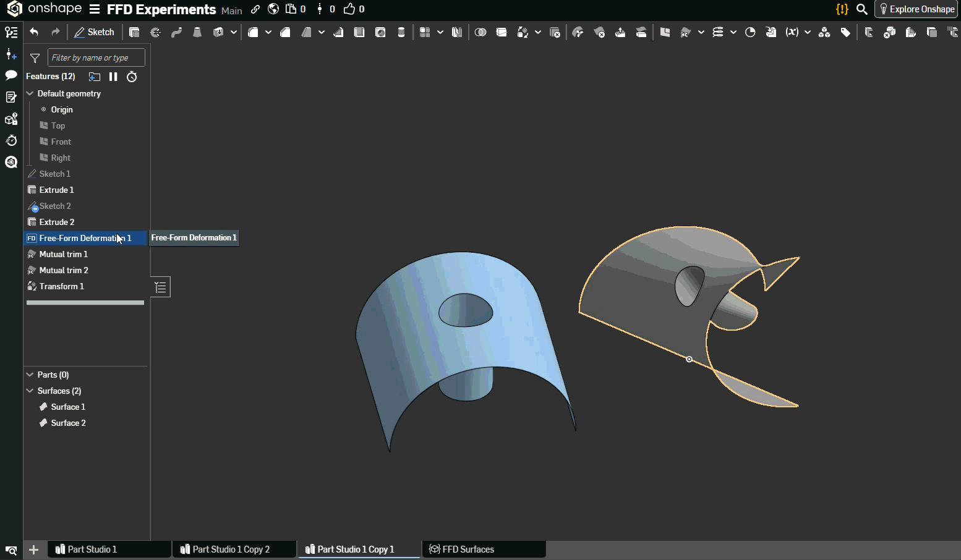Viewport: 961px width, 560px height.
Task: Select the Sweep tool
Action: (x=176, y=32)
